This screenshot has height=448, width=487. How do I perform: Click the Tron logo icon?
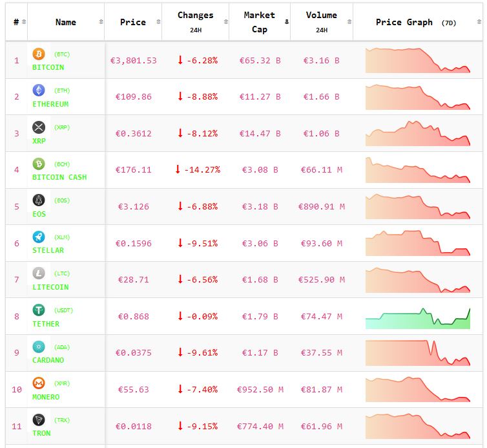click(x=39, y=420)
